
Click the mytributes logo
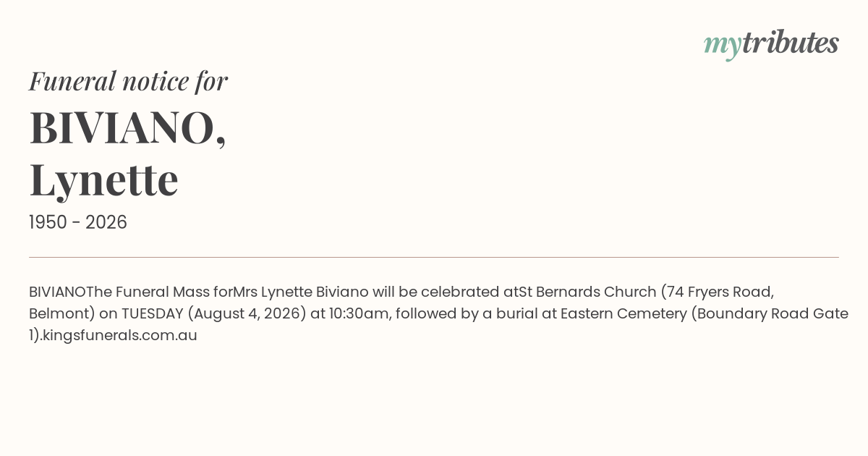point(771,44)
